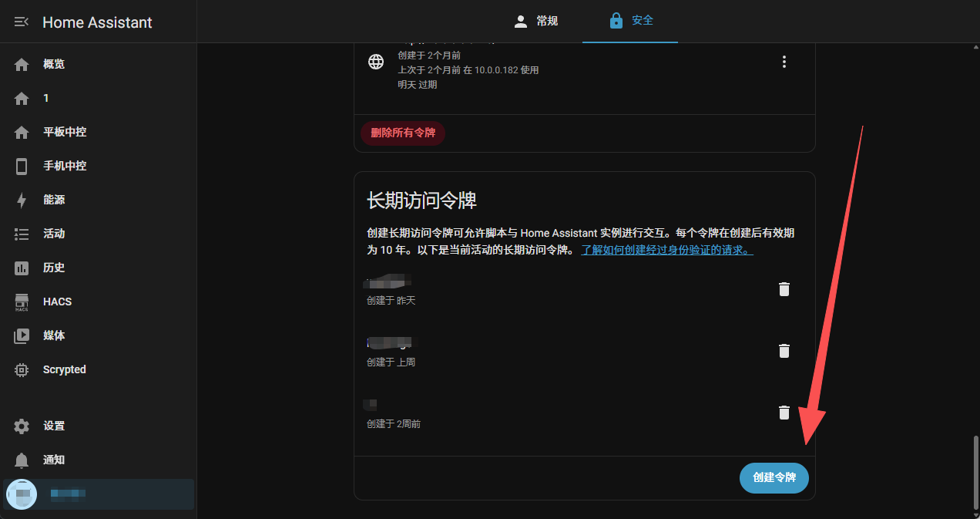This screenshot has height=519, width=980.
Task: Open the 手机中控 dashboard
Action: pyautogui.click(x=99, y=166)
